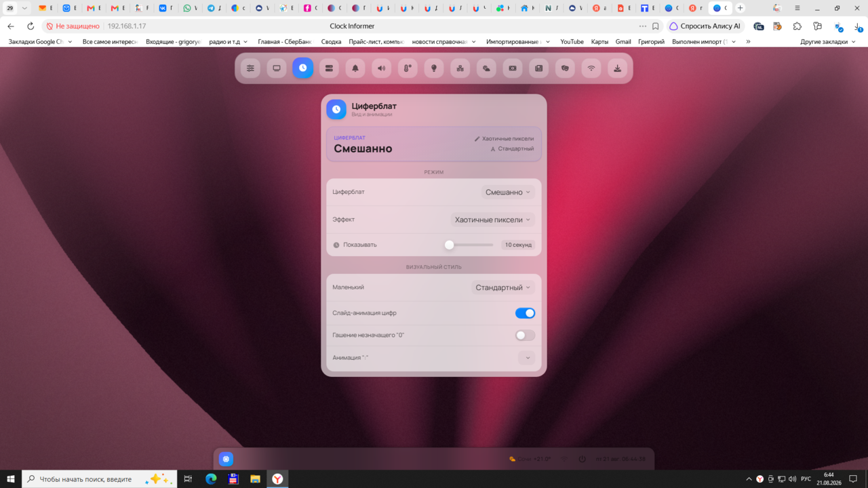Click the Wi-Fi indicator in bottom status bar
Screen dimensions: 868x488
(564, 459)
